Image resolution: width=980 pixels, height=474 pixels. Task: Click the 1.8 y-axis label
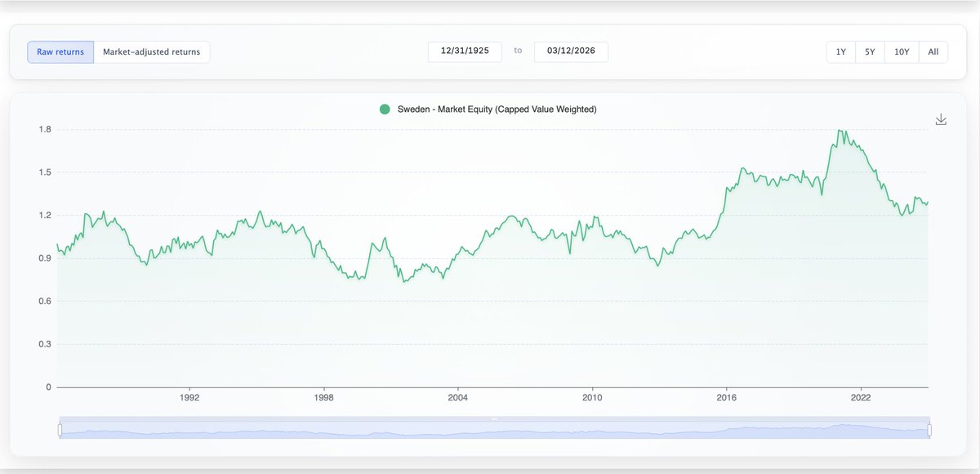45,129
